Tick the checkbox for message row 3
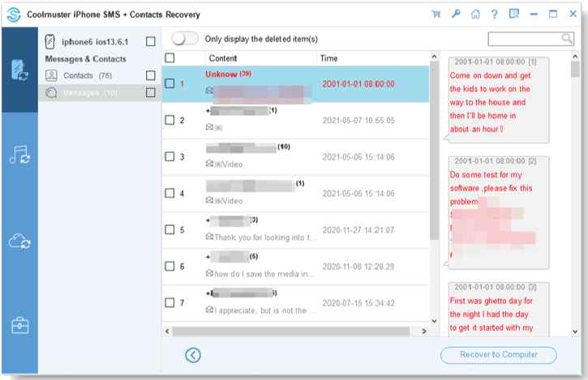 tap(170, 157)
